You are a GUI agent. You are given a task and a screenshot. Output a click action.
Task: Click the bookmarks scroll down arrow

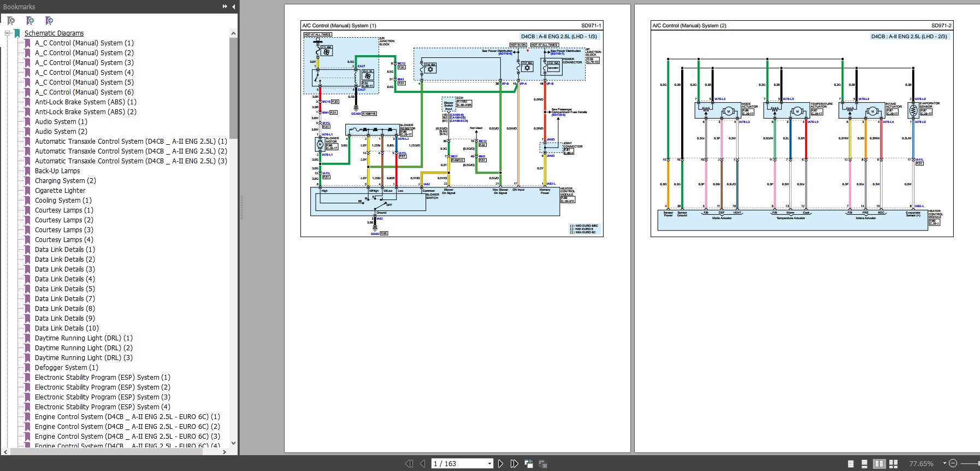tap(233, 443)
